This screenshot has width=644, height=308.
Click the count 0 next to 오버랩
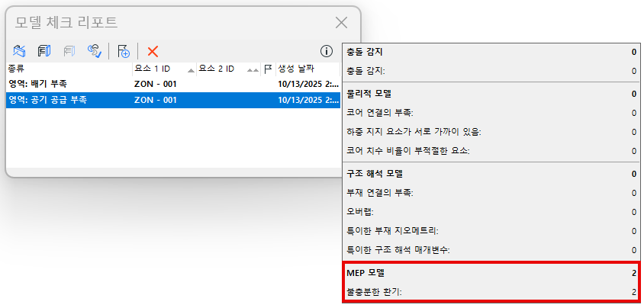pos(634,212)
